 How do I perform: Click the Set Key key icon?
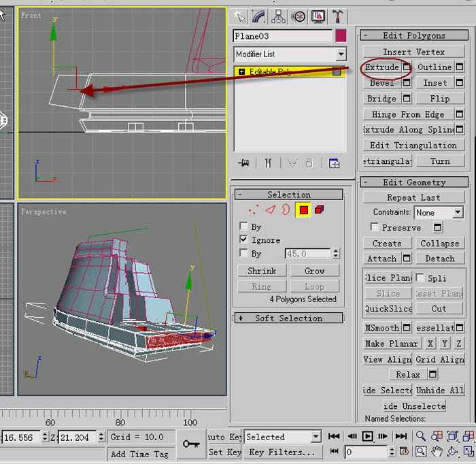point(191,444)
